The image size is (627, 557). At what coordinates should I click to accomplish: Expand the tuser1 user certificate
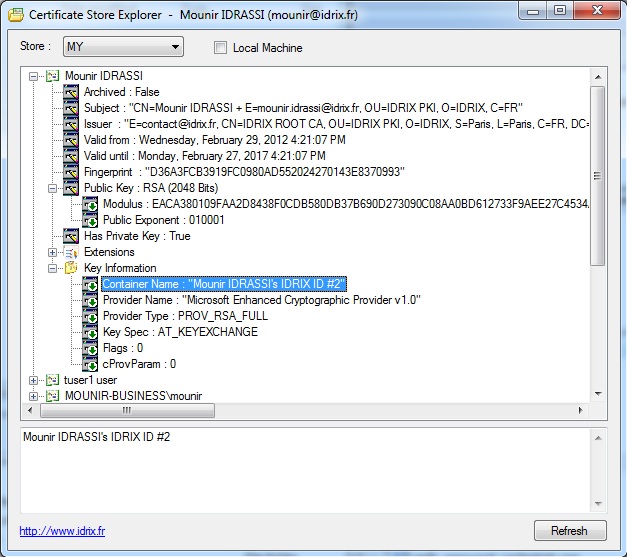tap(34, 380)
